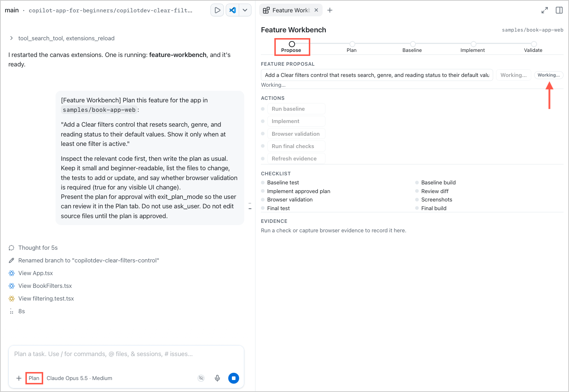Toggle the crossed-out eye icon near microphone

(x=201, y=378)
